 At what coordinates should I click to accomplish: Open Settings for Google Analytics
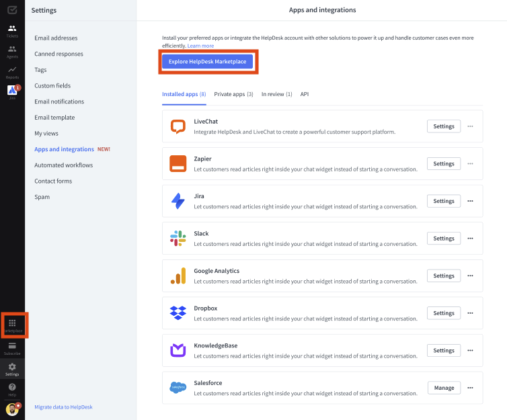tap(444, 276)
